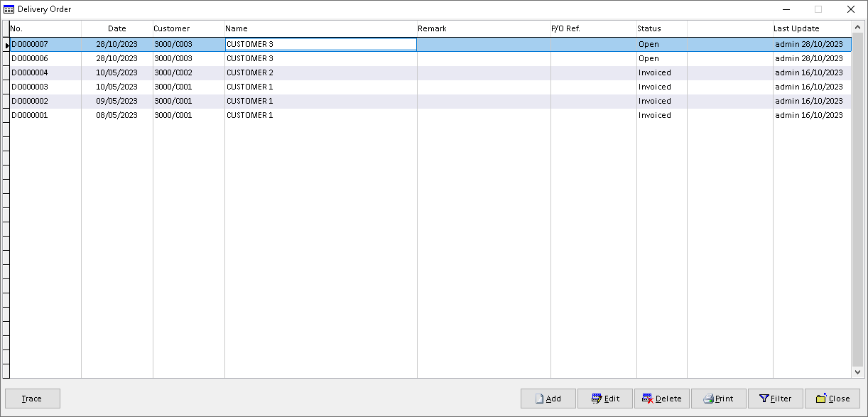The height and width of the screenshot is (417, 868).
Task: Click the Delete button's red X icon
Action: [x=648, y=399]
